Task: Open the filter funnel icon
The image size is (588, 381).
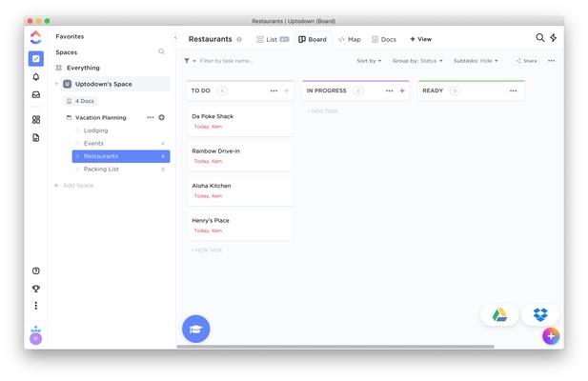Action: (187, 61)
